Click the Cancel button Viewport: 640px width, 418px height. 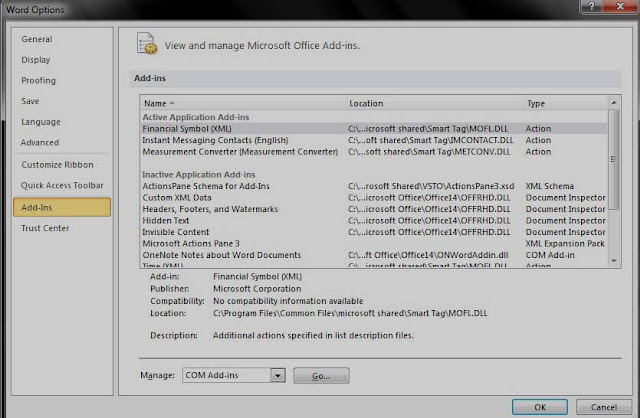(604, 407)
